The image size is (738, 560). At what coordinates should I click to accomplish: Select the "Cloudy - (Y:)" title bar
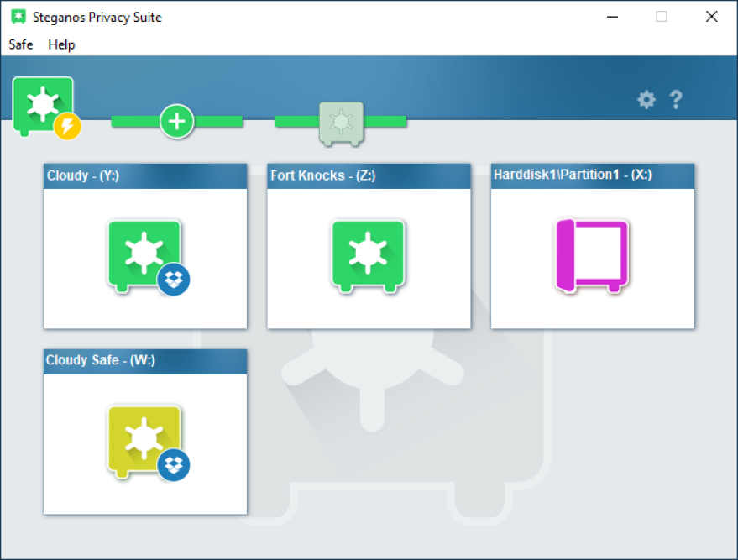click(145, 176)
